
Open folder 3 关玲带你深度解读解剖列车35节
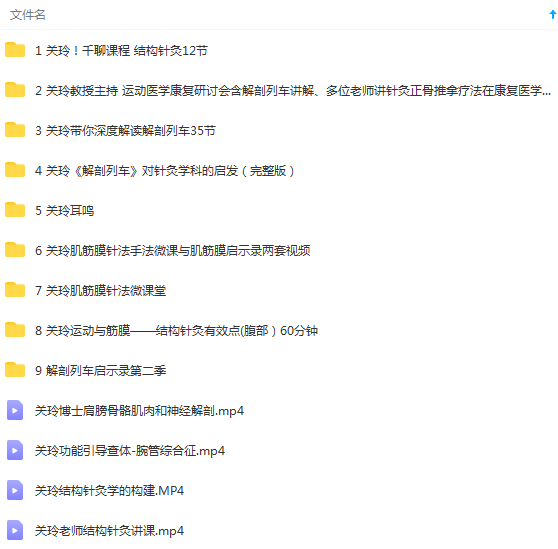[125, 131]
